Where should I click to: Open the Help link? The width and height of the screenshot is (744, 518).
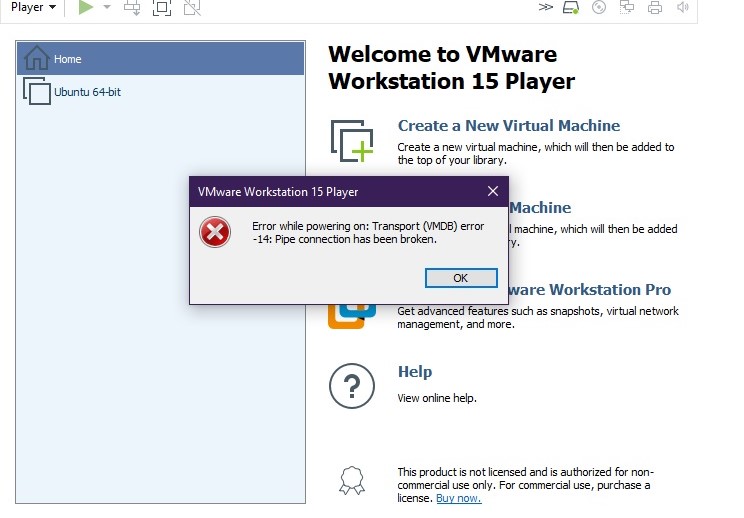pyautogui.click(x=415, y=371)
